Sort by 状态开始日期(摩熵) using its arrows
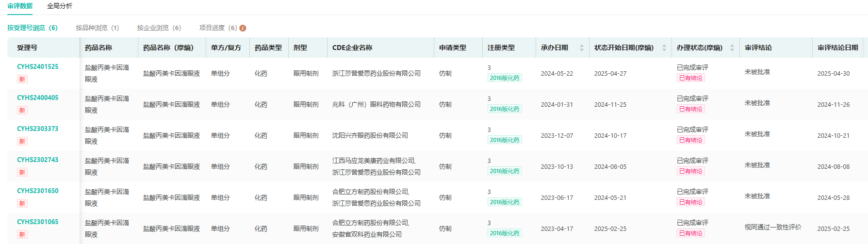Viewport: 868px width, 244px height. (x=664, y=48)
